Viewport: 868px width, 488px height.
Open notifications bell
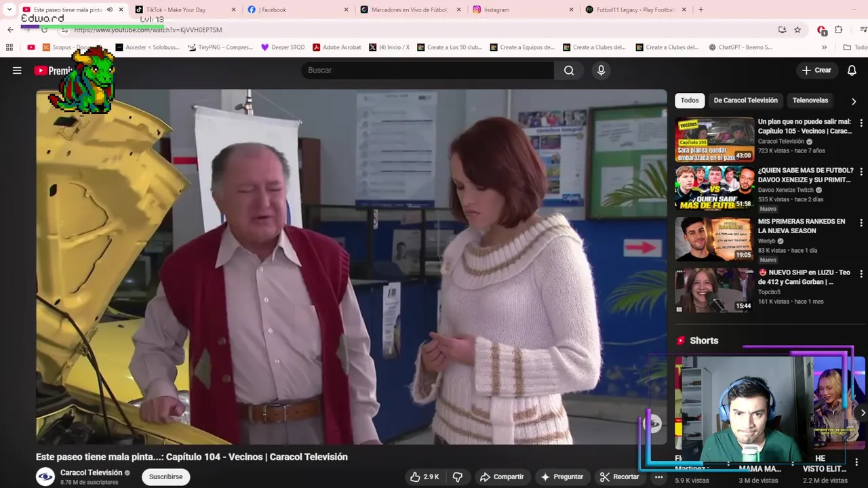852,70
